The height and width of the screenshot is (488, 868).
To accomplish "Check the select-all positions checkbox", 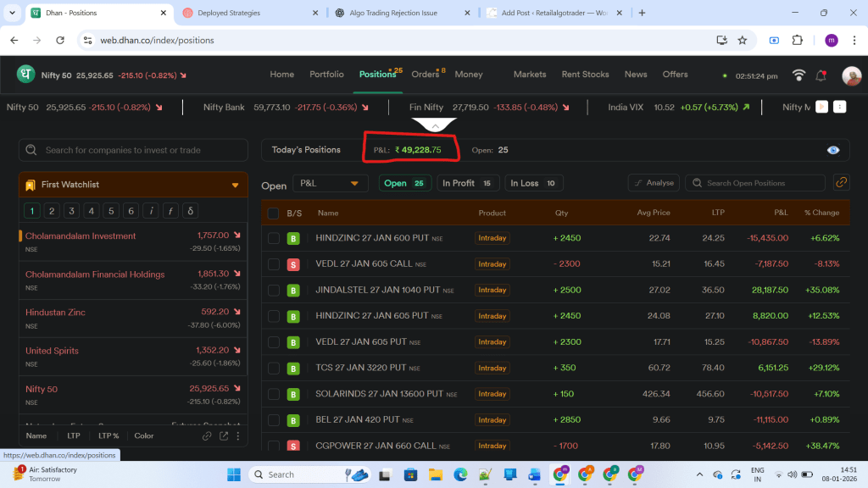I will pyautogui.click(x=273, y=213).
